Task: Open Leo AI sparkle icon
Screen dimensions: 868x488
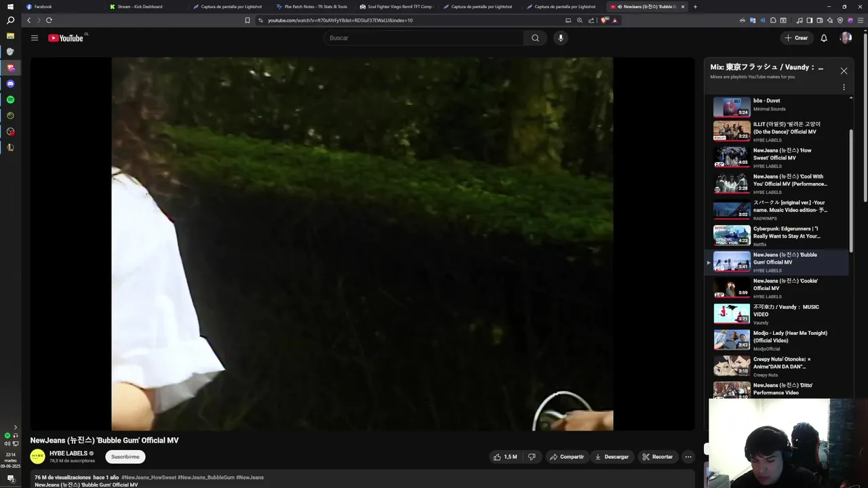Action: click(830, 20)
